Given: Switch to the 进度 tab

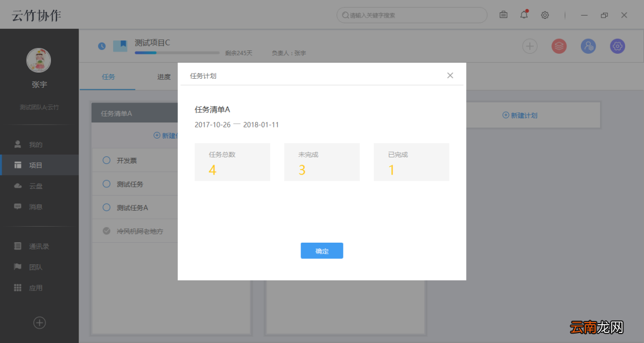Looking at the screenshot, I should [x=163, y=77].
